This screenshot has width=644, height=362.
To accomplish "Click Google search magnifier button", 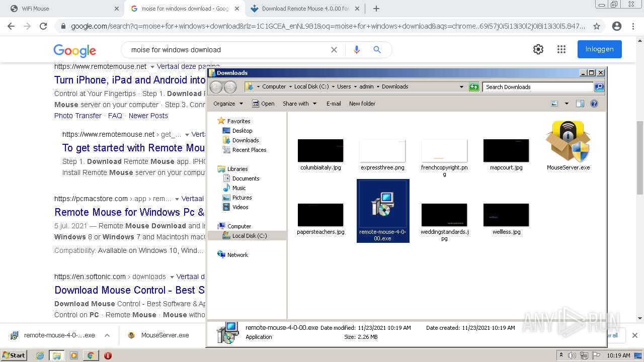I will 377,50.
